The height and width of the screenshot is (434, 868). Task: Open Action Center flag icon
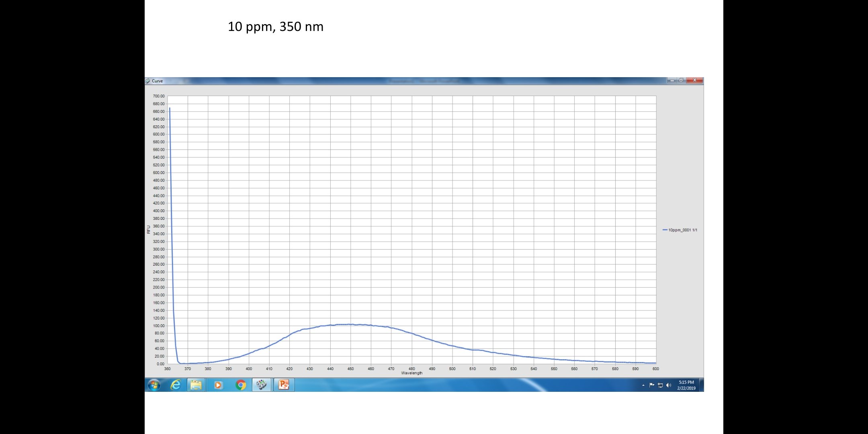651,385
